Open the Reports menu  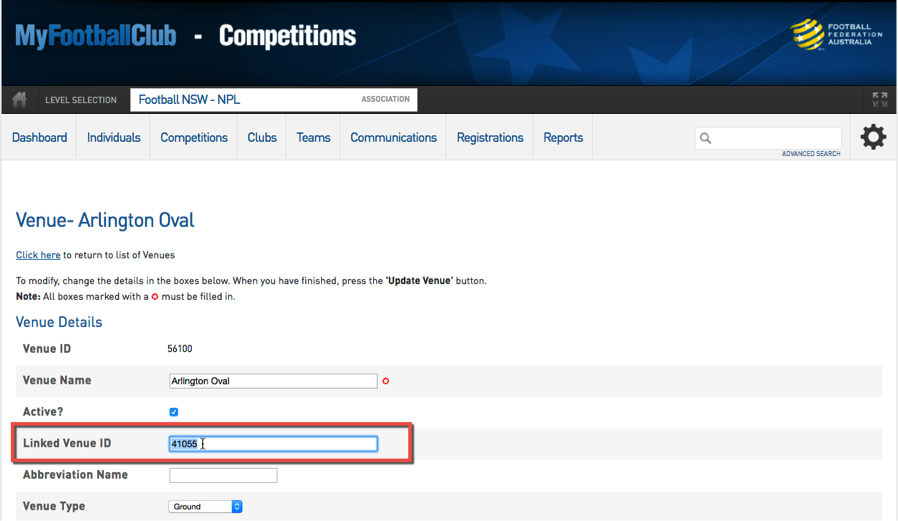[x=563, y=137]
